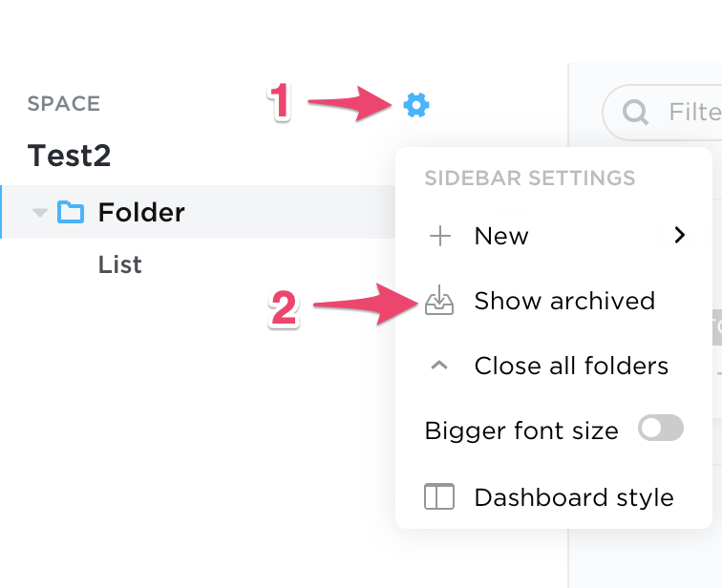Choose Show archived from sidebar settings
Screen dimensions: 722x588
coord(554,301)
